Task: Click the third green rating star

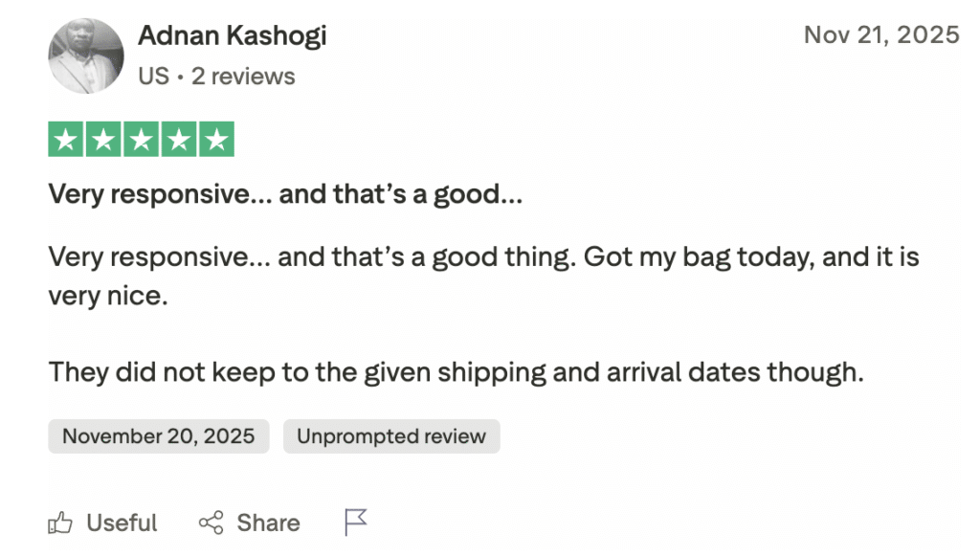Action: pyautogui.click(x=142, y=141)
